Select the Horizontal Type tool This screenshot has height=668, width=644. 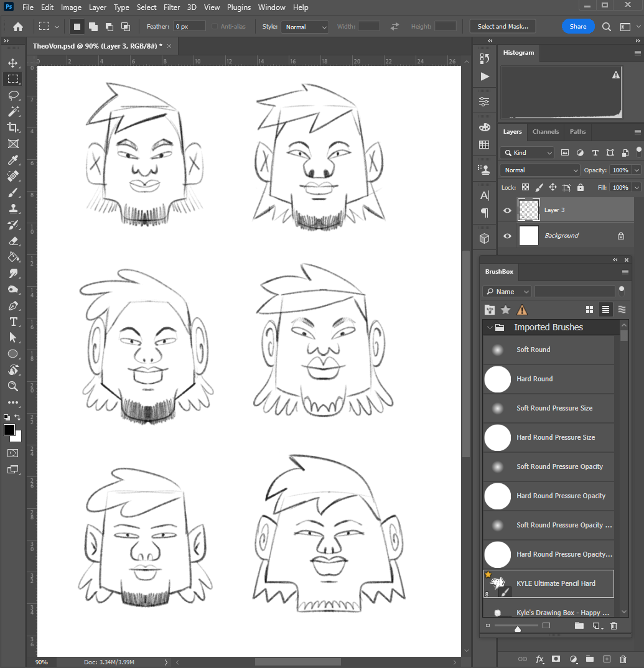pos(13,322)
